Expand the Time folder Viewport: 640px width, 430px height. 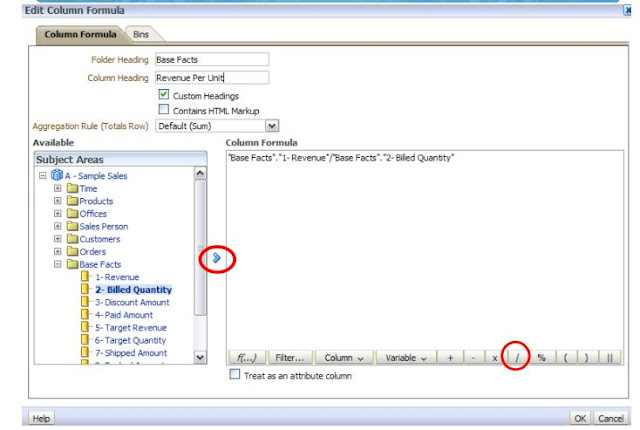click(x=58, y=188)
